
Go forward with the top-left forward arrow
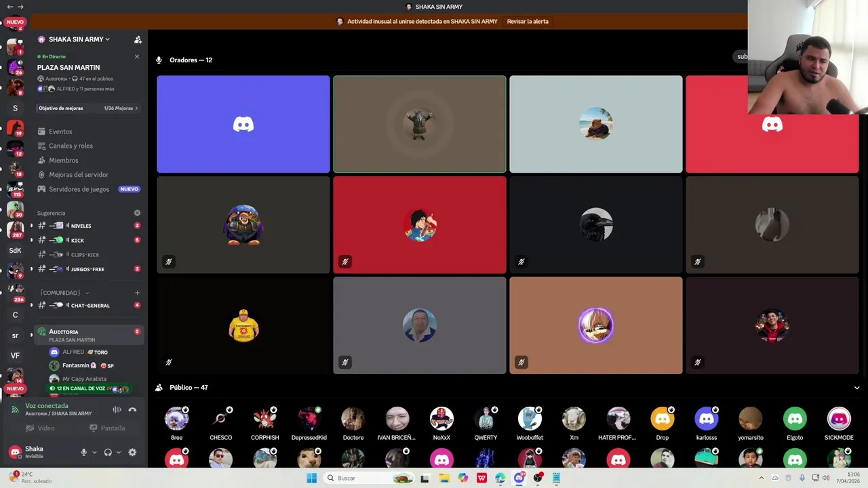pos(20,7)
